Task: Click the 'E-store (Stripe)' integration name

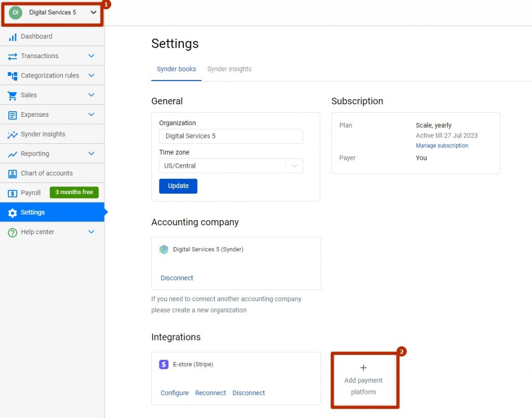Action: pyautogui.click(x=193, y=365)
